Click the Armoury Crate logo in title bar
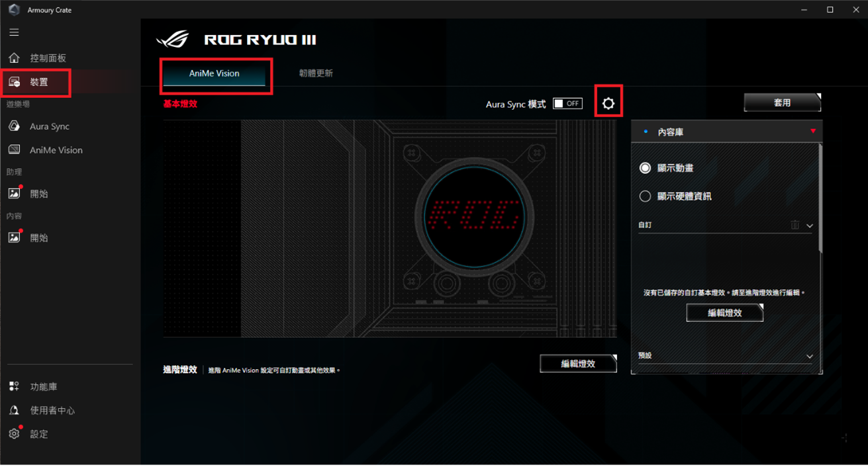 coord(14,10)
